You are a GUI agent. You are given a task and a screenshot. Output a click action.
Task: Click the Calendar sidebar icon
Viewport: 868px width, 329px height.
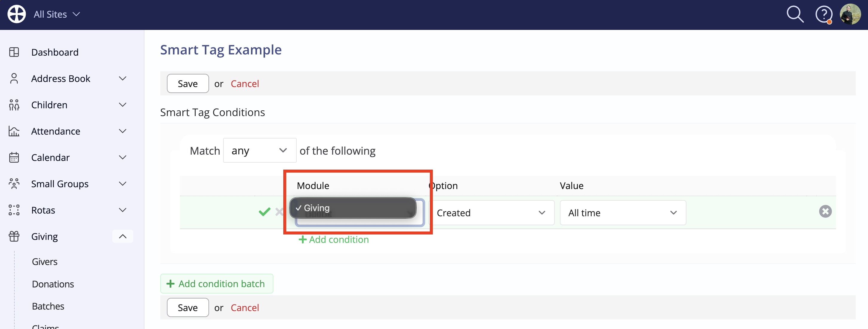click(14, 157)
